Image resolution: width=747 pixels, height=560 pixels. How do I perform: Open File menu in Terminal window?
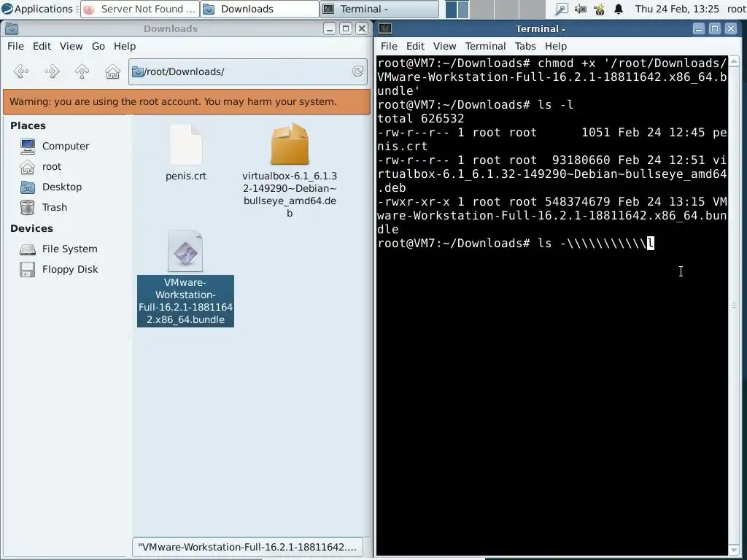coord(389,46)
